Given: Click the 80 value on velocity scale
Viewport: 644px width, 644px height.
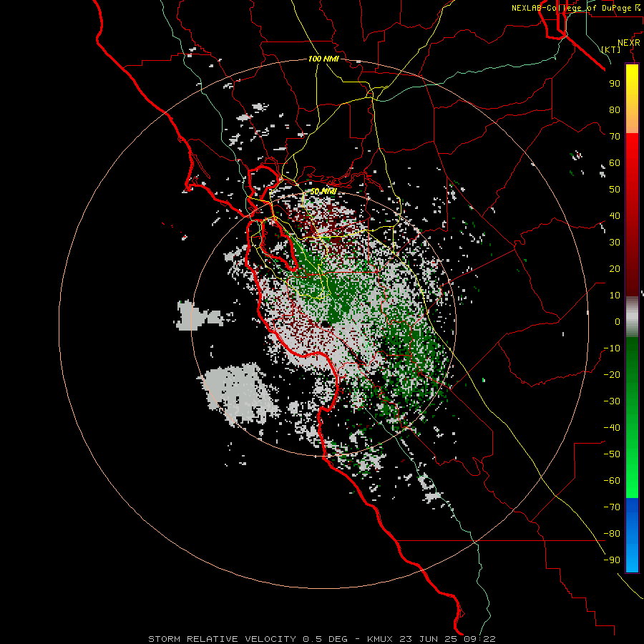Looking at the screenshot, I should pos(615,109).
